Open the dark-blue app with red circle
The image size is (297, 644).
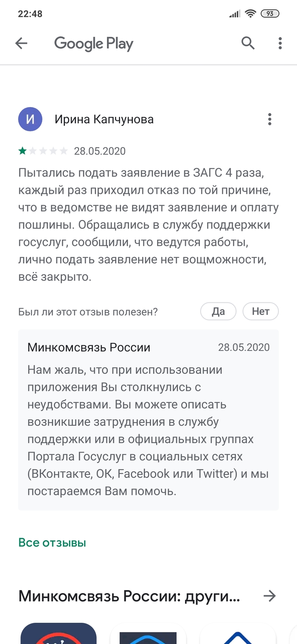[59, 634]
